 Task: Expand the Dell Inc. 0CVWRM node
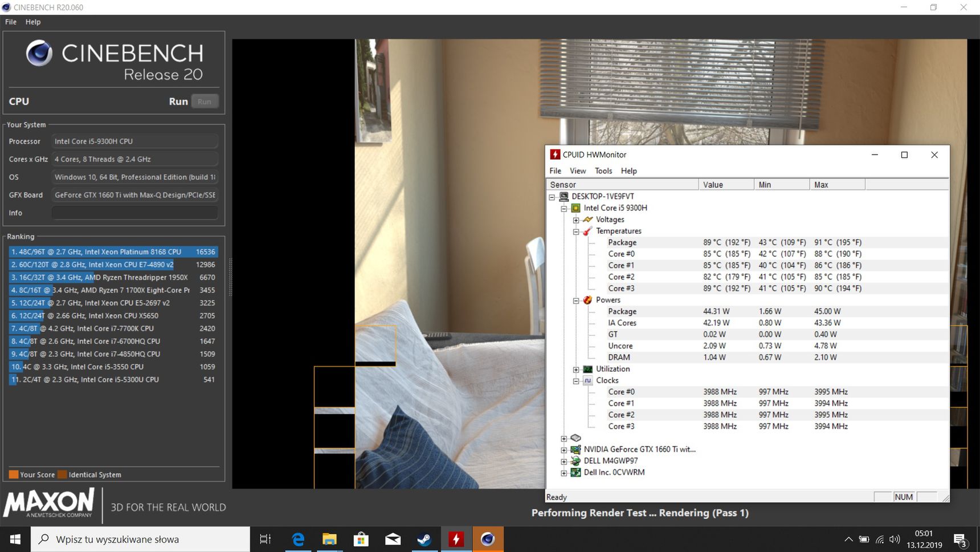563,473
